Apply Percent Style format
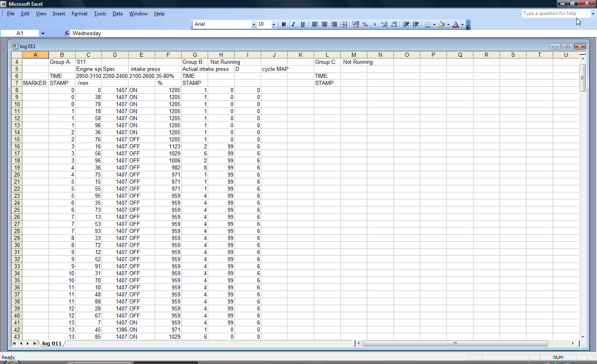The height and width of the screenshot is (364, 597). coord(365,24)
